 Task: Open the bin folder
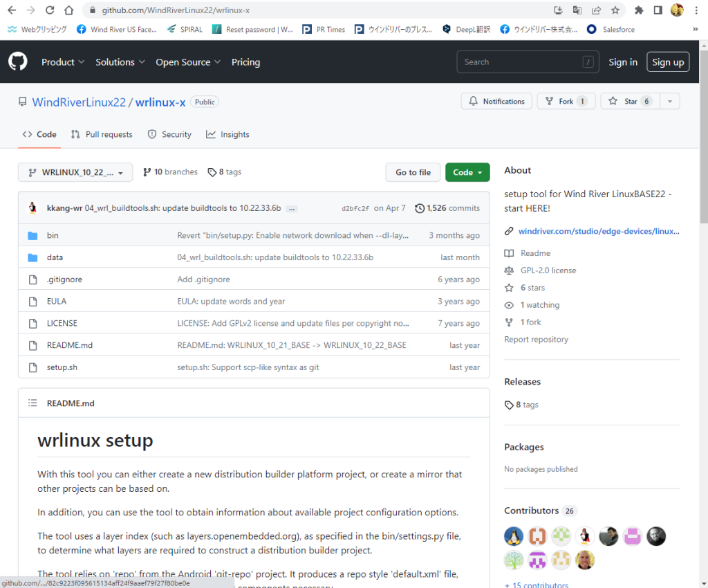pyautogui.click(x=53, y=235)
